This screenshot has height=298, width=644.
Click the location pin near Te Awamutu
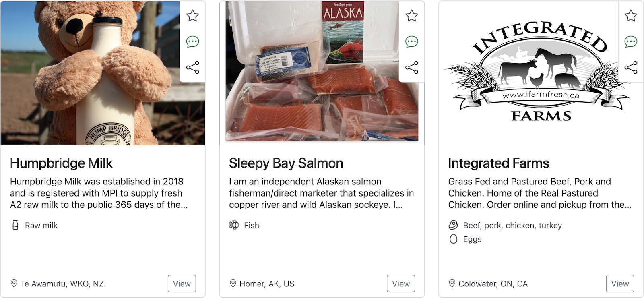pos(14,284)
